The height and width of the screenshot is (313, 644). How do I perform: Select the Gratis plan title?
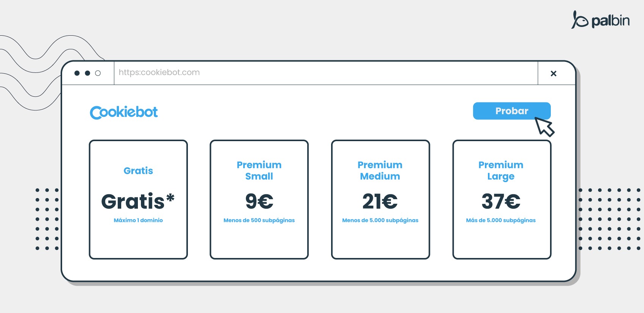pyautogui.click(x=138, y=171)
